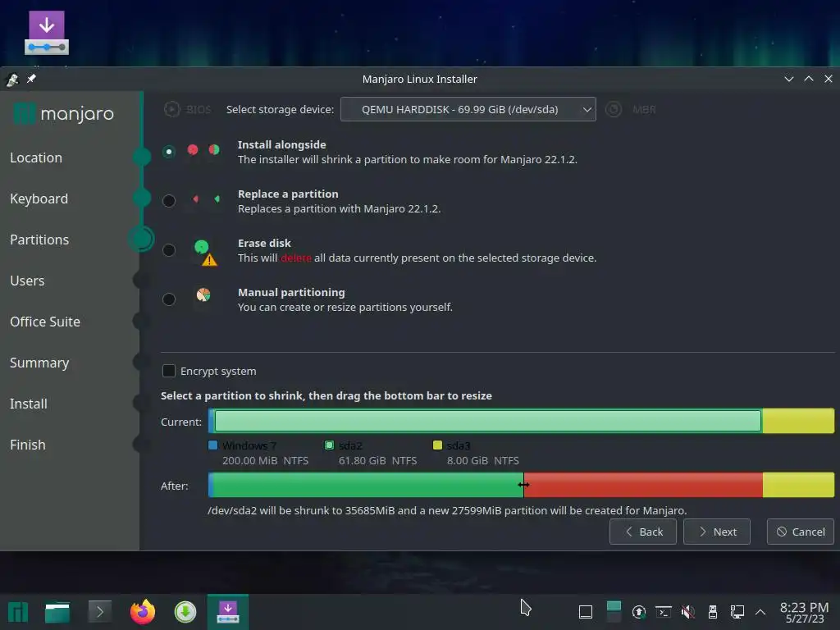Click the blue Windows 7 legend swatch
Screen dimensions: 840x630
[213, 445]
